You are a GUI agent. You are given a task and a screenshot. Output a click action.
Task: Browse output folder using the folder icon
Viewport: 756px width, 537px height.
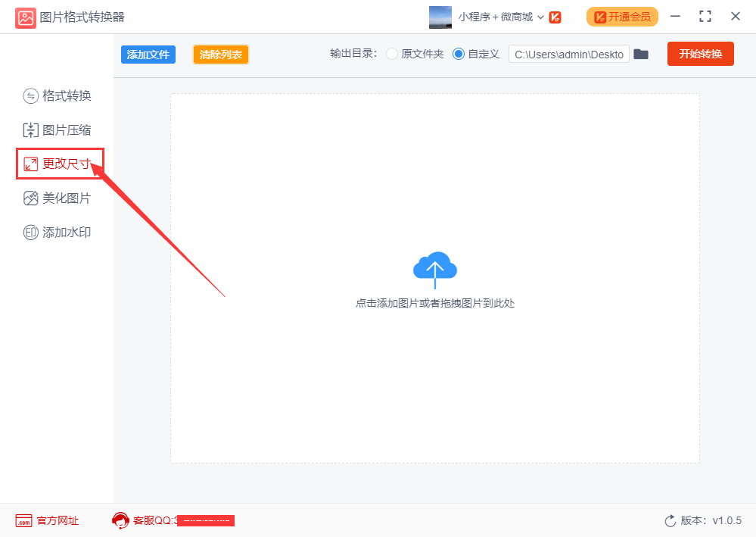641,54
